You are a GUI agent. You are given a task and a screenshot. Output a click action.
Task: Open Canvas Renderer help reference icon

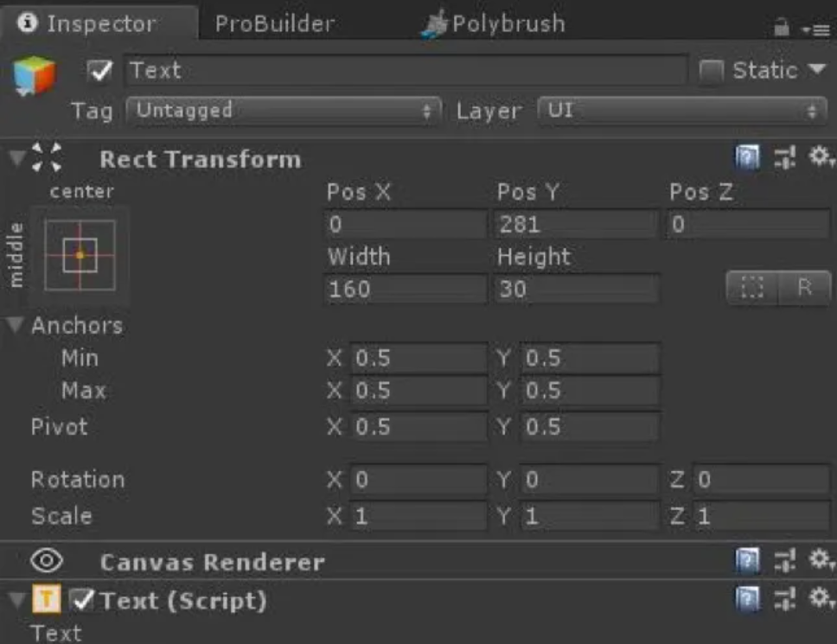tap(746, 562)
